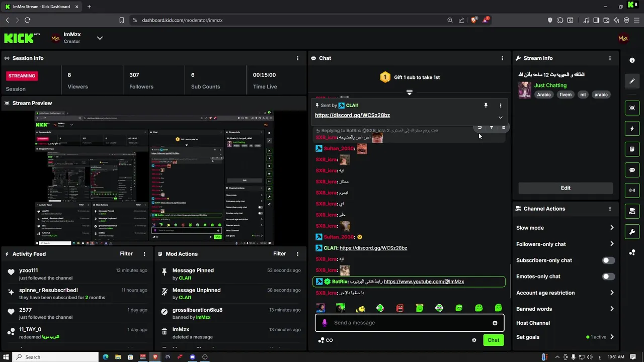Open Activity Feed three-dot menu
Screen dimensions: 644x362
click(x=144, y=254)
